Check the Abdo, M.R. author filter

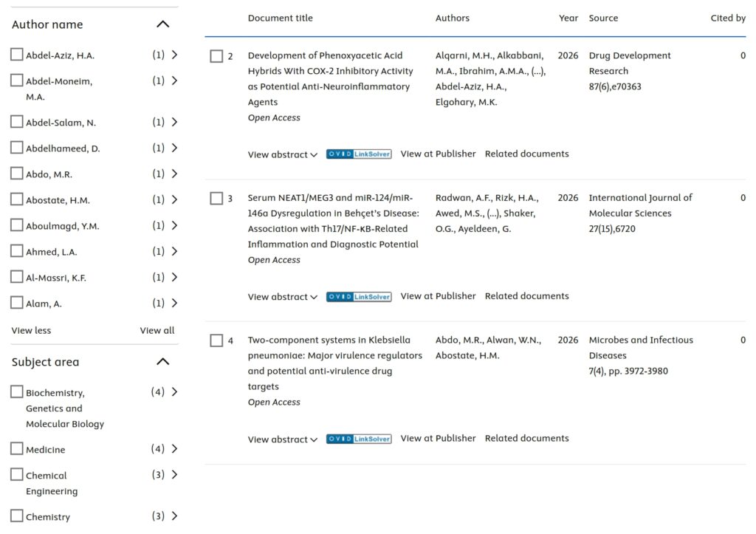click(17, 174)
